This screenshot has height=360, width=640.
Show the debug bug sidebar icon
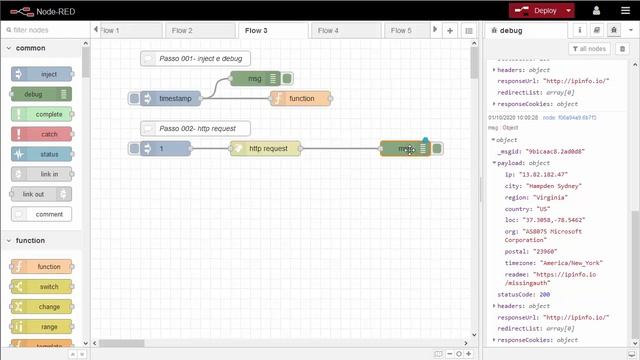click(x=614, y=30)
